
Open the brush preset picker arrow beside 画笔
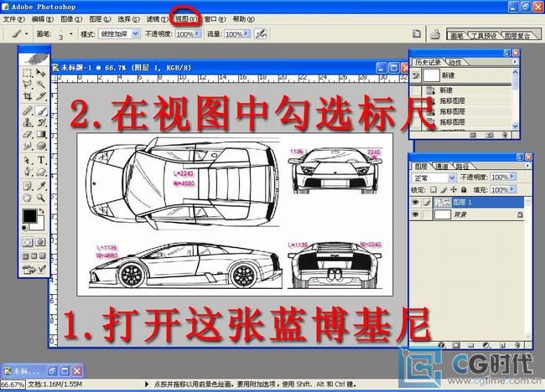coord(71,34)
